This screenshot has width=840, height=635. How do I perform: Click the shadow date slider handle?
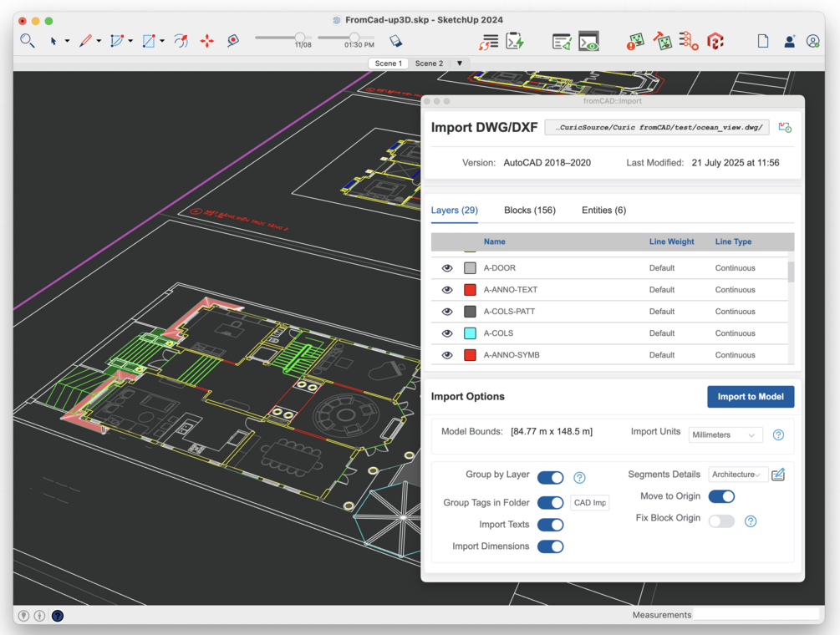[x=300, y=38]
